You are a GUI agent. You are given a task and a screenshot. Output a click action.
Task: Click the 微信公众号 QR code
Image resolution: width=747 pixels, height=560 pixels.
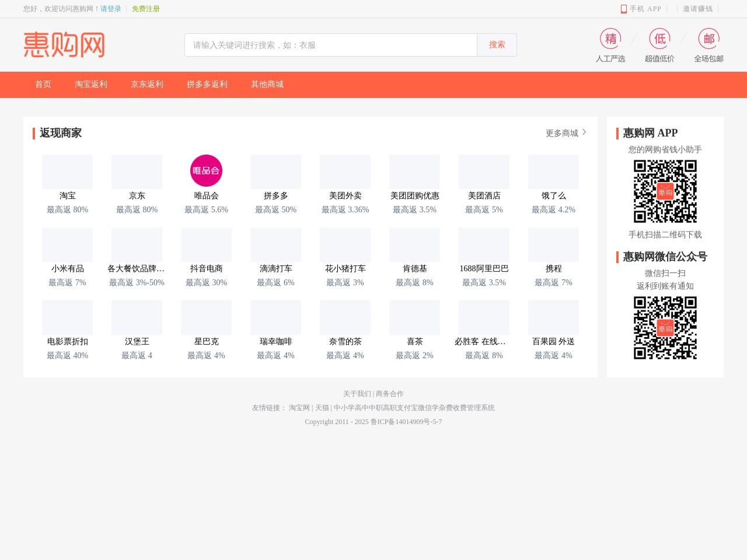pos(665,328)
